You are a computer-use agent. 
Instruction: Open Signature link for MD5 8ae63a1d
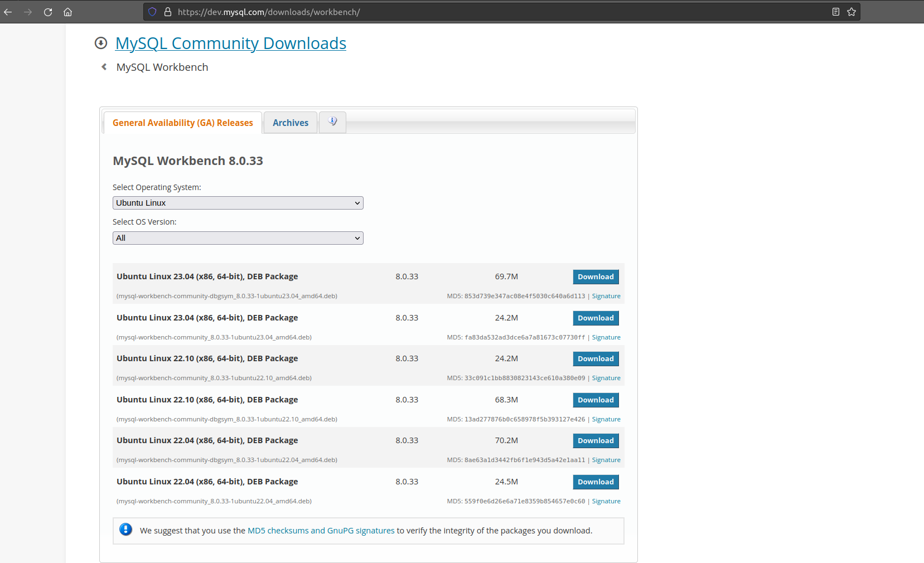pyautogui.click(x=606, y=460)
